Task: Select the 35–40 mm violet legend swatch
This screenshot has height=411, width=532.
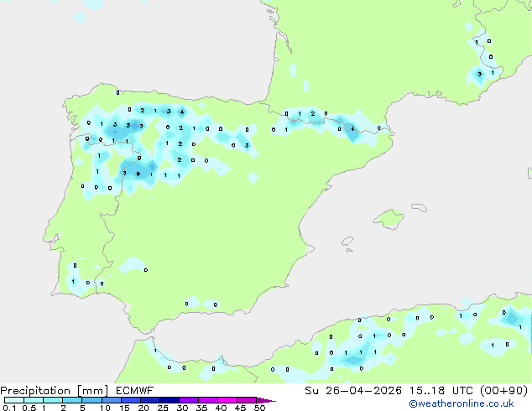Action: [207, 400]
